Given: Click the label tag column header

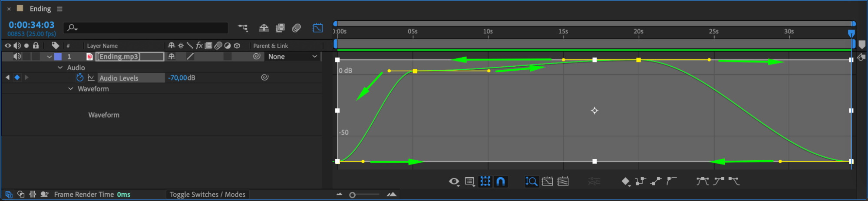Looking at the screenshot, I should coord(56,45).
